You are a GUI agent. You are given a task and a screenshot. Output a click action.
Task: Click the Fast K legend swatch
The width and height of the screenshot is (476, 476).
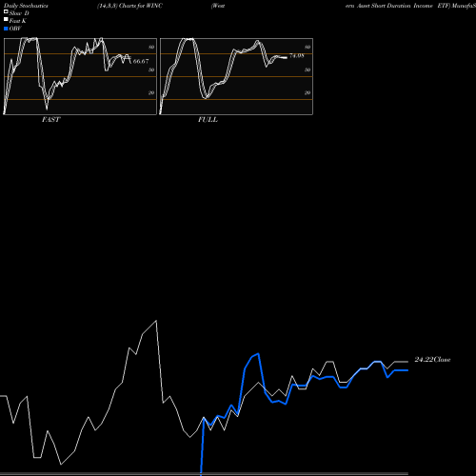(x=6, y=20)
